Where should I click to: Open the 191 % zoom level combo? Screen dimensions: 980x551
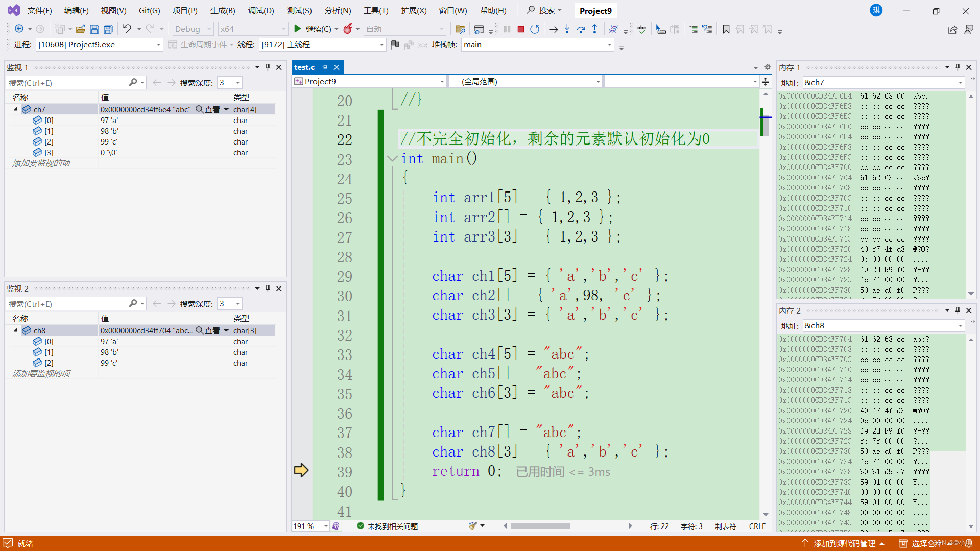tap(310, 526)
